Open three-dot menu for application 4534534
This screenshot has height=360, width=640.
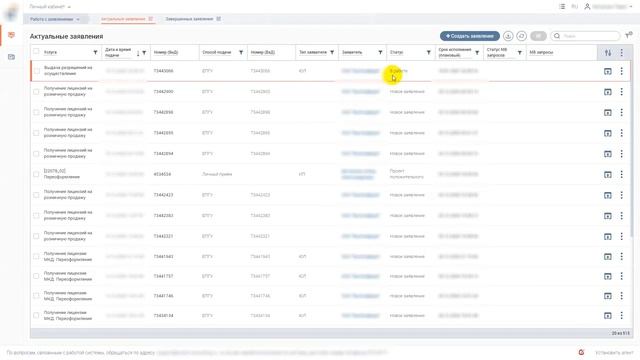[621, 174]
